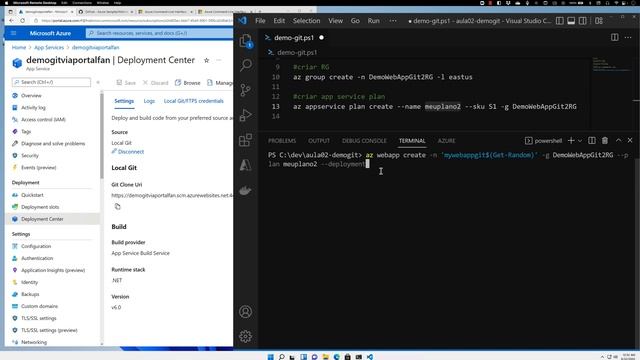The width and height of the screenshot is (640, 360).
Task: Open VS Code from the taskbar
Action: coord(370,357)
